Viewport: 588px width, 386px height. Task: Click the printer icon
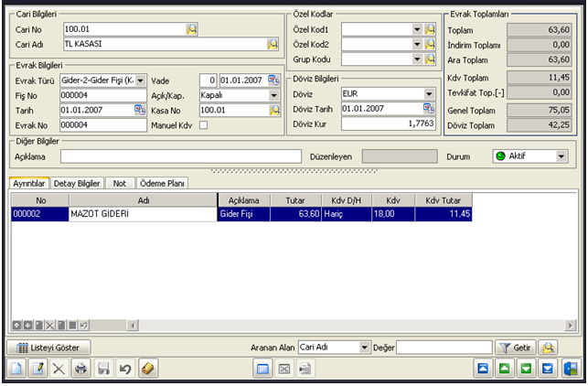[x=81, y=369]
